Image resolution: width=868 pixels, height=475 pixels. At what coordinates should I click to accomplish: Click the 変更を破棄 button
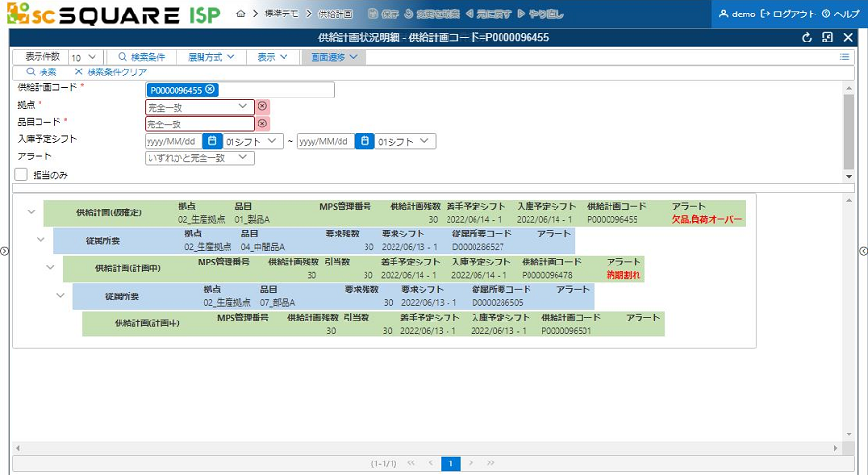pos(432,14)
